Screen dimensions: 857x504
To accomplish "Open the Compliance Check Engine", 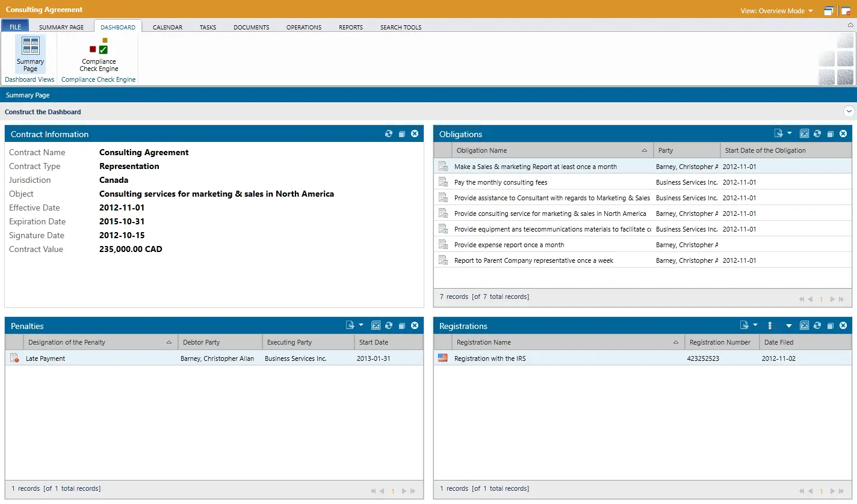I will [x=99, y=55].
